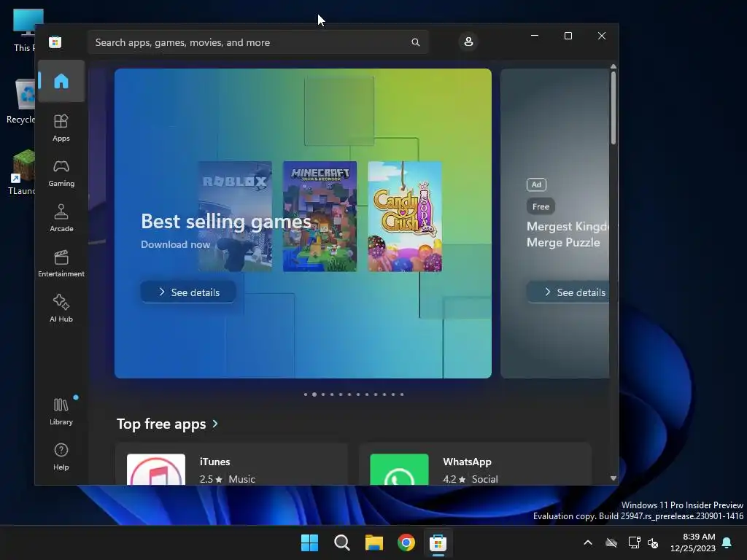This screenshot has width=747, height=560.
Task: Click the Store window vertical scrollbar thumb
Action: 613,108
